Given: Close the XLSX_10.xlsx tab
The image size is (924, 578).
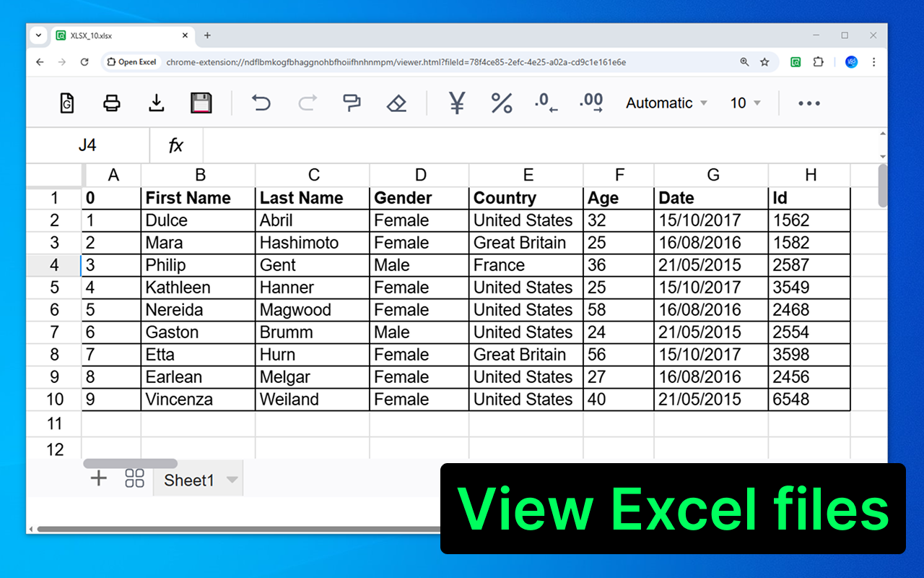Looking at the screenshot, I should click(185, 35).
